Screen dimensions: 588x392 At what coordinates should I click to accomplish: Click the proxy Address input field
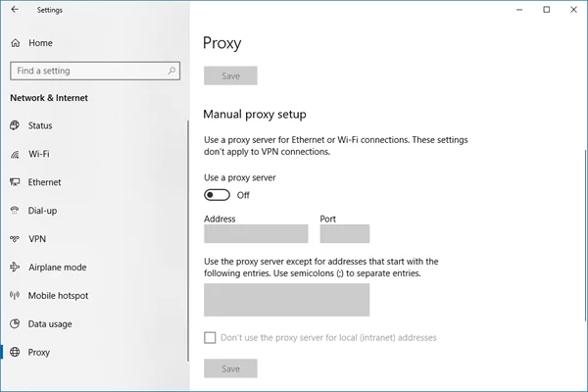tap(256, 234)
